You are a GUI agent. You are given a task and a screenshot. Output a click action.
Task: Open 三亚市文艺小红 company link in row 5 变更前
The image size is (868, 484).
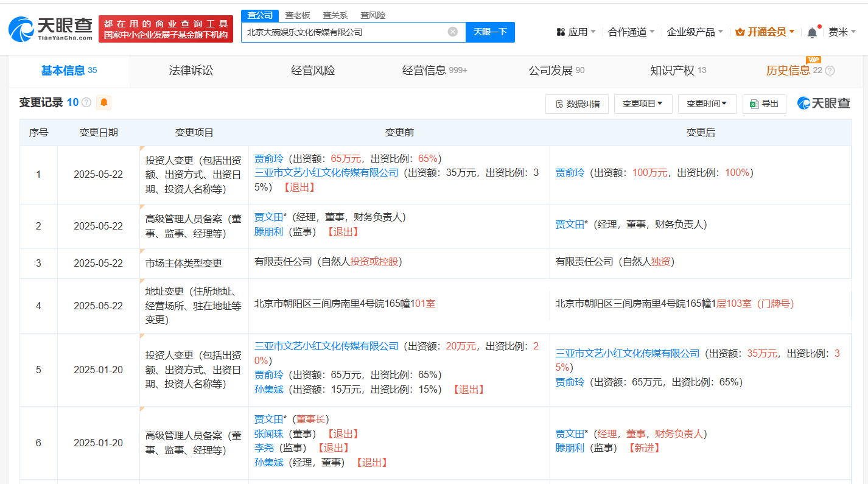(x=326, y=346)
